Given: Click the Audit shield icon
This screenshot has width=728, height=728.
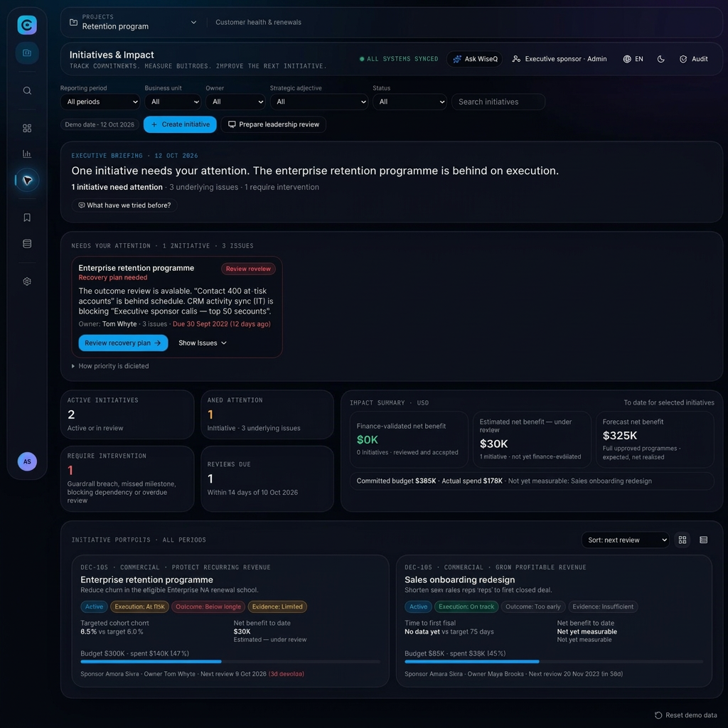Looking at the screenshot, I should click(683, 59).
